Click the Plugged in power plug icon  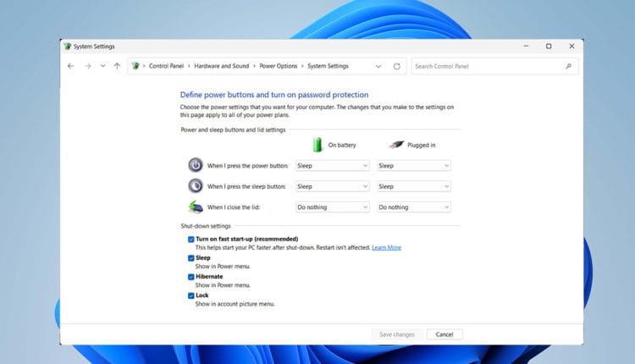396,144
